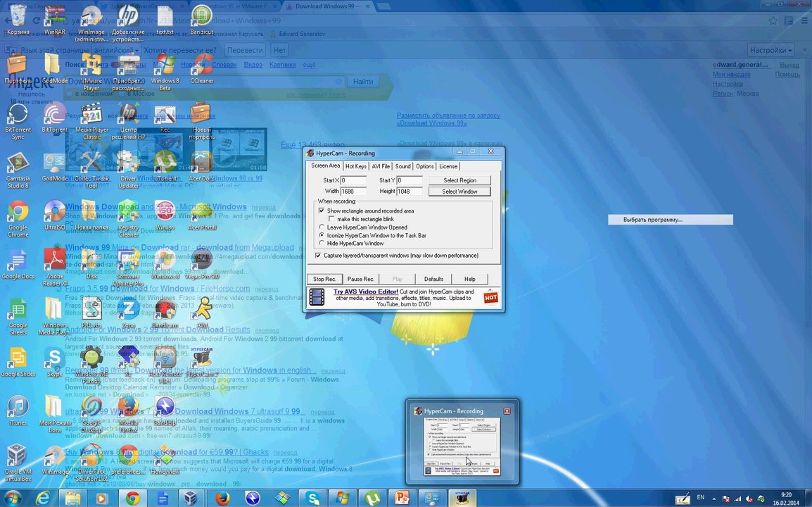Open the Настройки dropdown in browser
The width and height of the screenshot is (812, 507).
(x=771, y=50)
